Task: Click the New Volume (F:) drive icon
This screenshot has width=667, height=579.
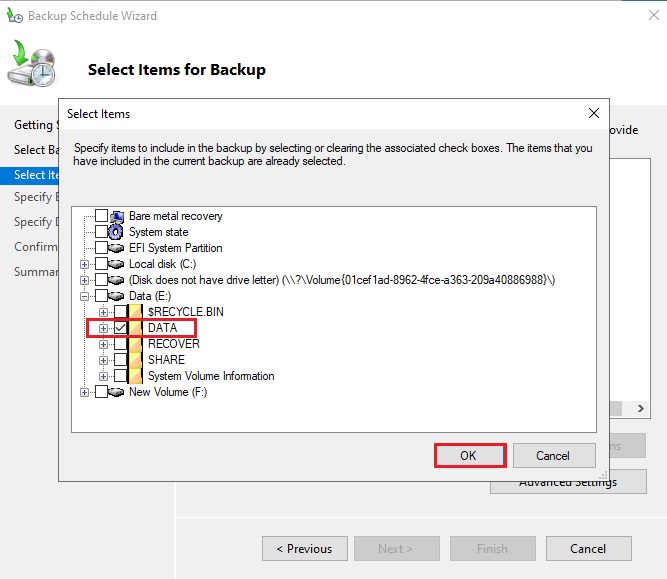Action: click(x=118, y=392)
